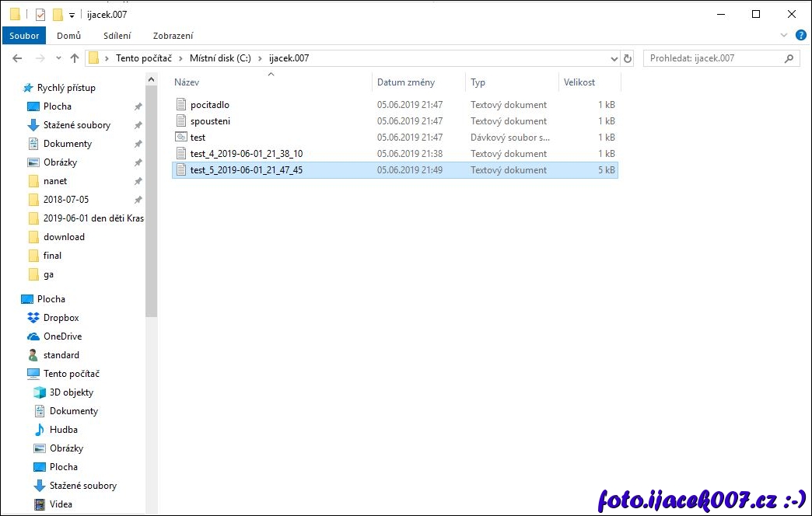812x516 pixels.
Task: Click the Refresh icon beside address bar
Action: (628, 58)
